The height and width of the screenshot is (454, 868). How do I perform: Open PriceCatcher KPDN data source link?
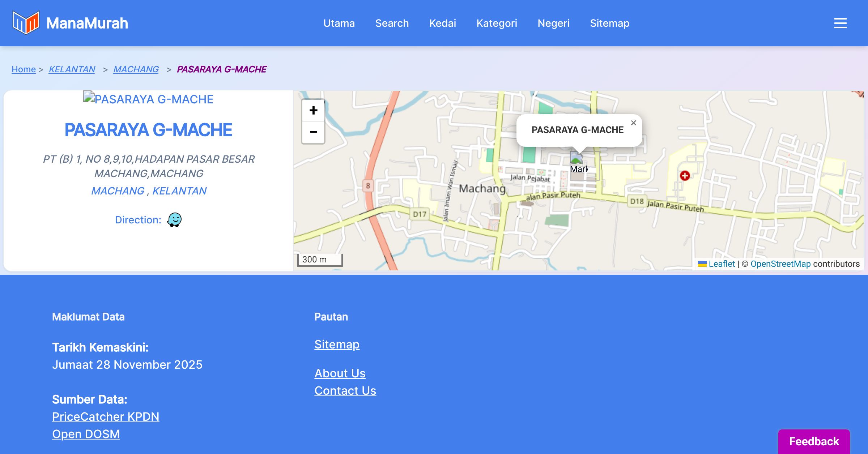[106, 417]
